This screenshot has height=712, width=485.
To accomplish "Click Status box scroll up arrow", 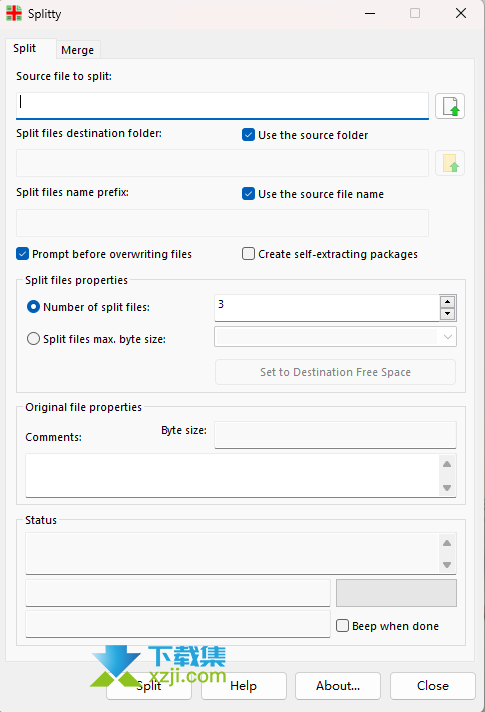I will [447, 543].
